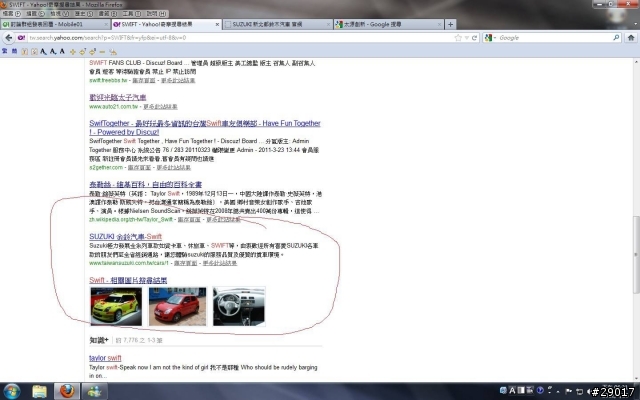This screenshot has width=640, height=400.
Task: Open a new tab with plus button
Action: pos(450,24)
